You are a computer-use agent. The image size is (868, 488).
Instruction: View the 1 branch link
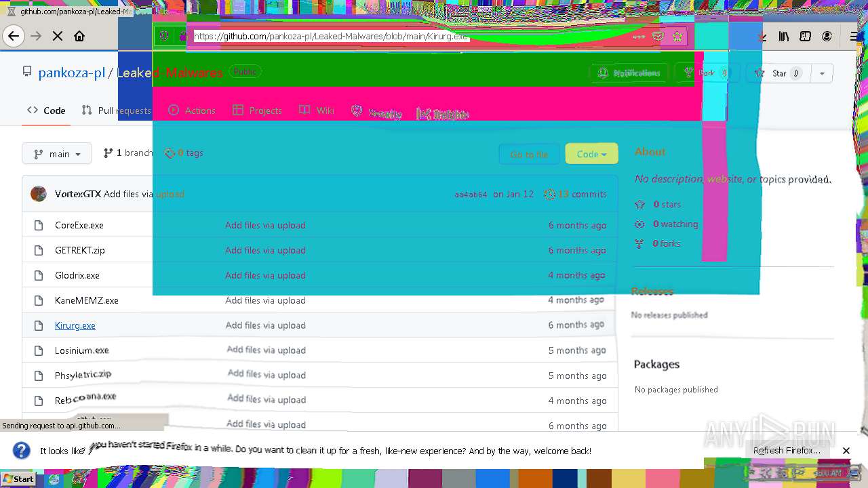[x=128, y=153]
